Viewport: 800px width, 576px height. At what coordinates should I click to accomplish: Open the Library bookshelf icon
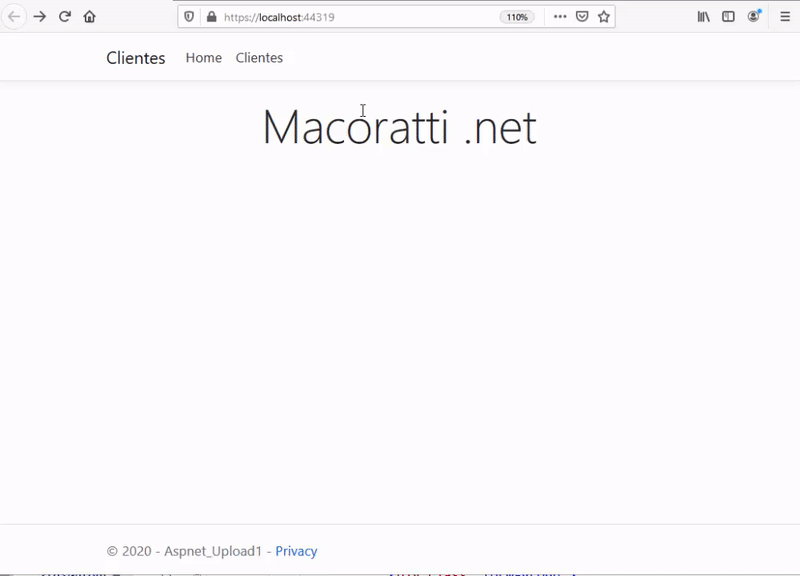[x=704, y=17]
